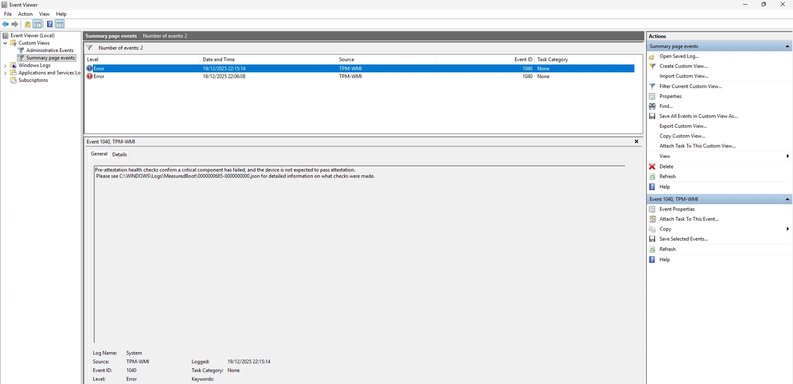Click the Event Viewer title bar app icon

click(x=5, y=4)
